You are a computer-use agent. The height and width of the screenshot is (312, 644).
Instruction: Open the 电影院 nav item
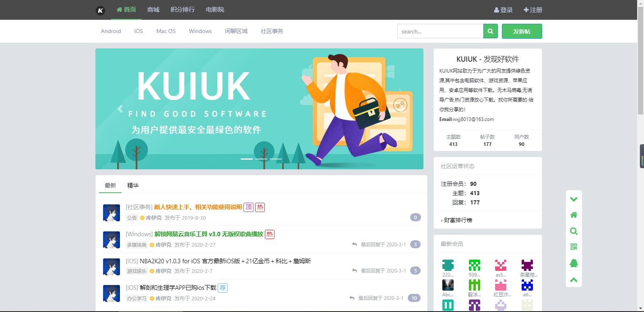tap(215, 10)
